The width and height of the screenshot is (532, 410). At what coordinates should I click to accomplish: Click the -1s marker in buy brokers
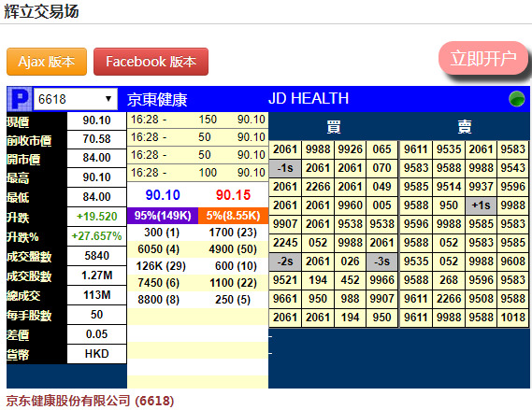point(285,168)
